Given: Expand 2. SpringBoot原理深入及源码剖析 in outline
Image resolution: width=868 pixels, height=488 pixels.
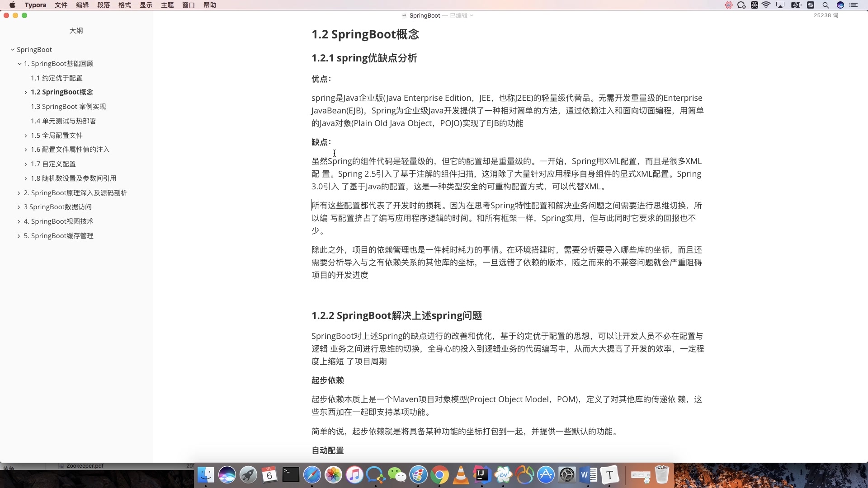Looking at the screenshot, I should (19, 192).
